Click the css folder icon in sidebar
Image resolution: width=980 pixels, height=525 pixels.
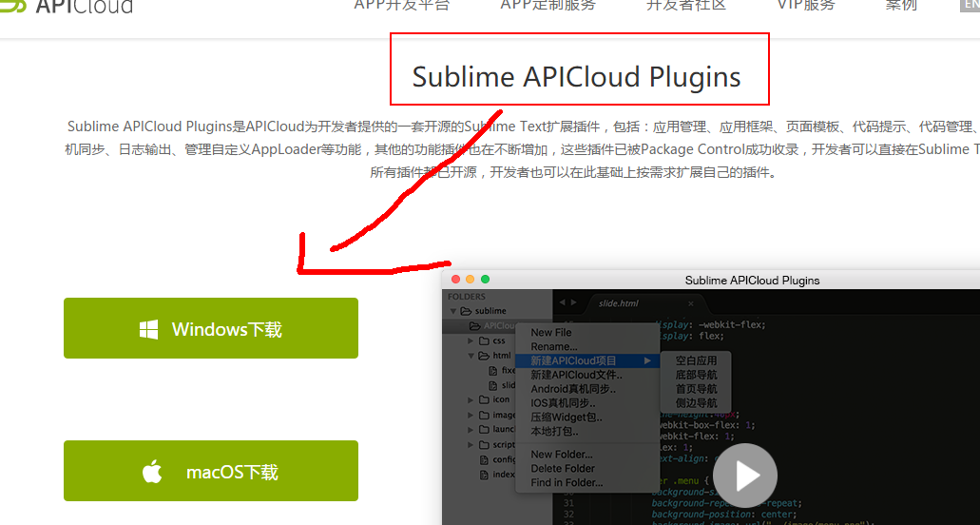pyautogui.click(x=484, y=340)
